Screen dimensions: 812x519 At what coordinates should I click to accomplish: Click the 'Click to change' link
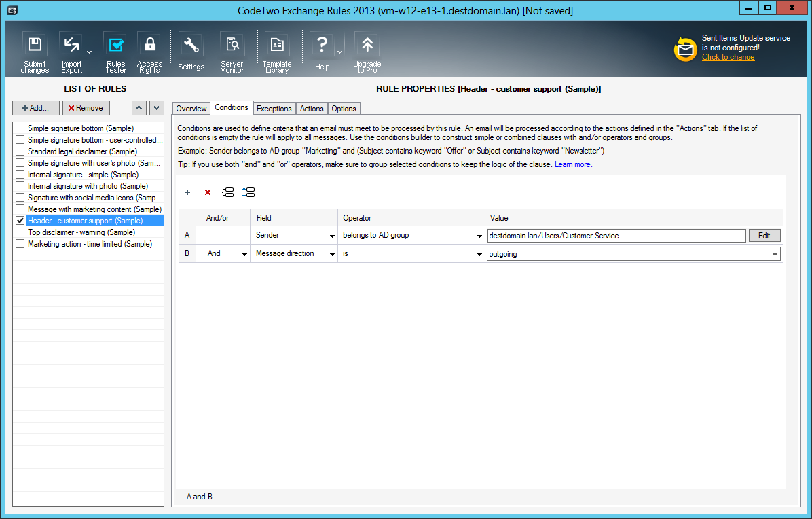[x=728, y=57]
